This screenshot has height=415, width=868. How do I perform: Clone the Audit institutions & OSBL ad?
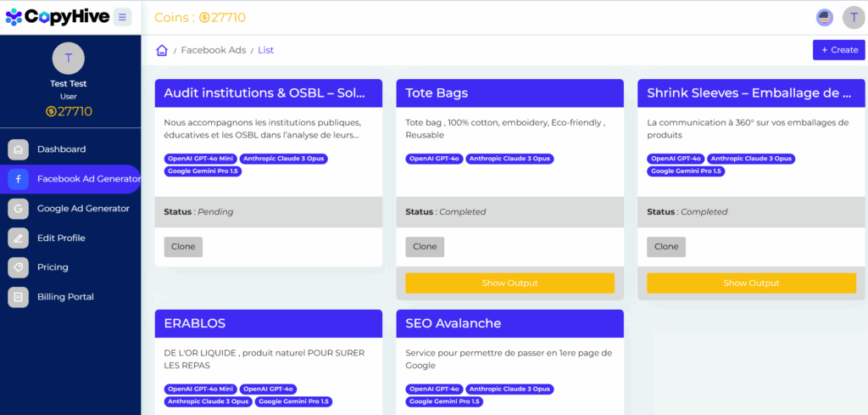pyautogui.click(x=183, y=247)
